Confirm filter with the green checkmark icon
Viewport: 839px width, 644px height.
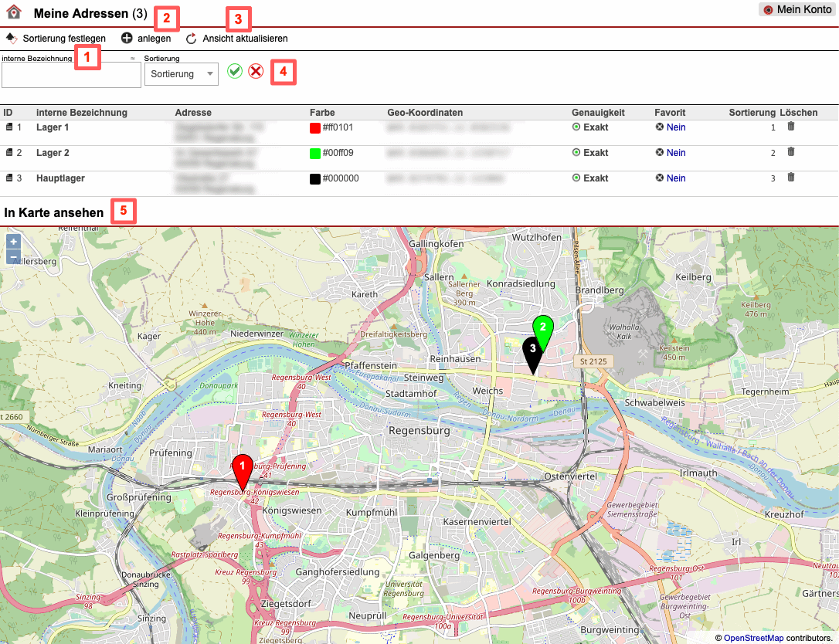235,72
